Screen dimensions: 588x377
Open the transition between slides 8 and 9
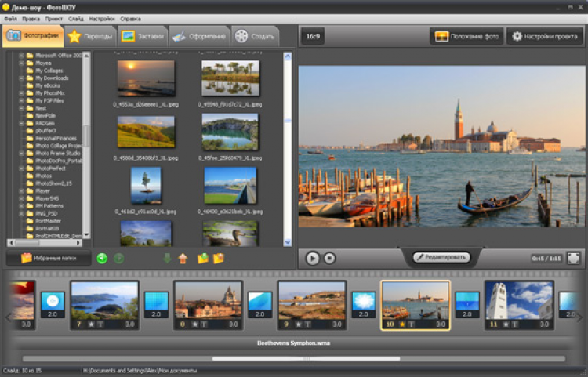260,305
